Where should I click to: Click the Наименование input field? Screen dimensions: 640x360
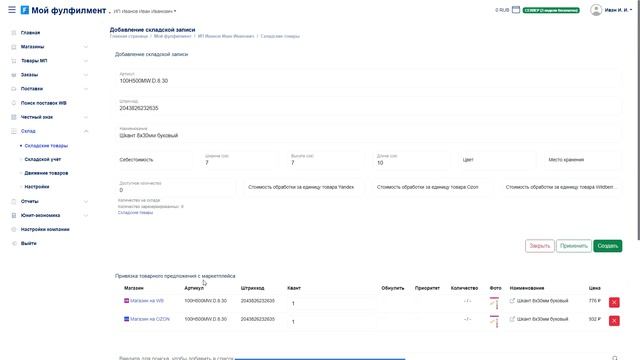coord(369,133)
